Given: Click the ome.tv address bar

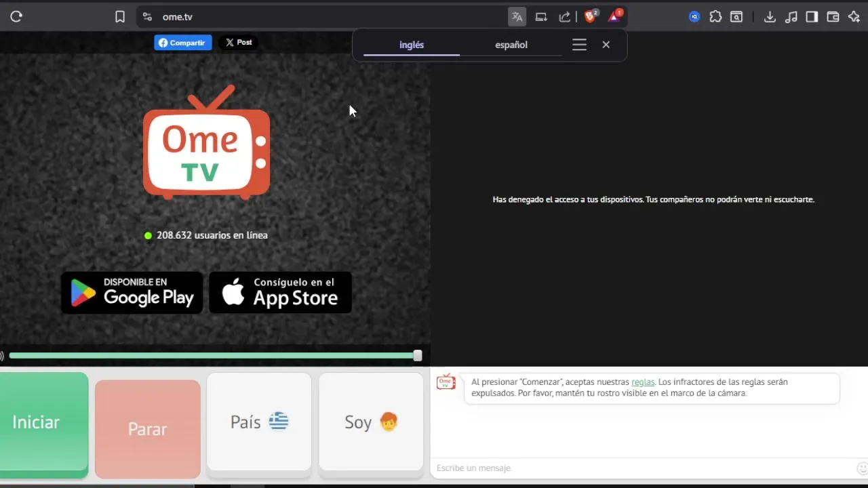Looking at the screenshot, I should [325, 17].
